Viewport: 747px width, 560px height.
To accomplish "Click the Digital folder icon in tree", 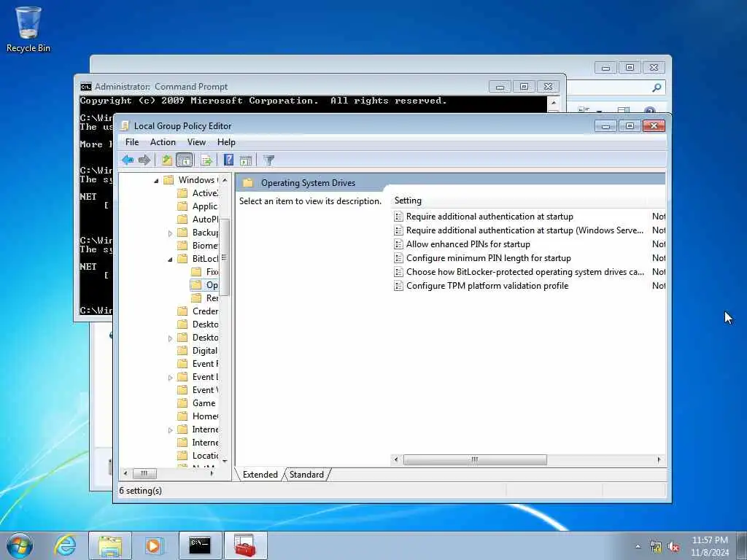I will (x=182, y=351).
